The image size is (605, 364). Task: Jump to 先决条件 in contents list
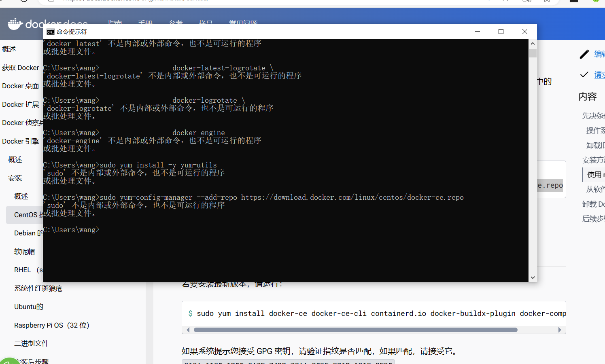pyautogui.click(x=593, y=116)
